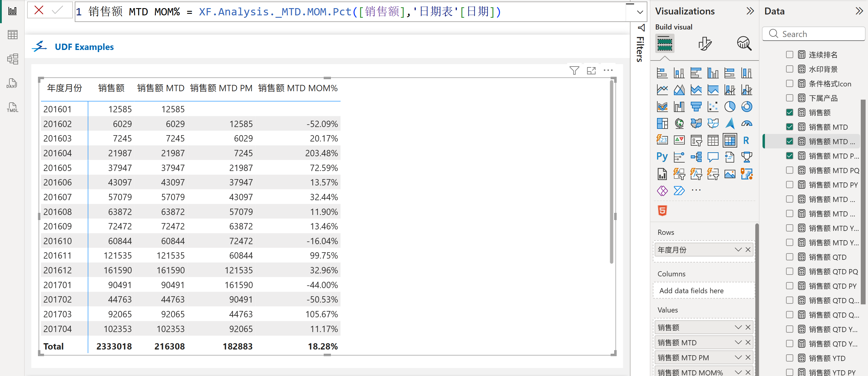Open the DAX query view icon
The image size is (868, 376).
point(12,83)
